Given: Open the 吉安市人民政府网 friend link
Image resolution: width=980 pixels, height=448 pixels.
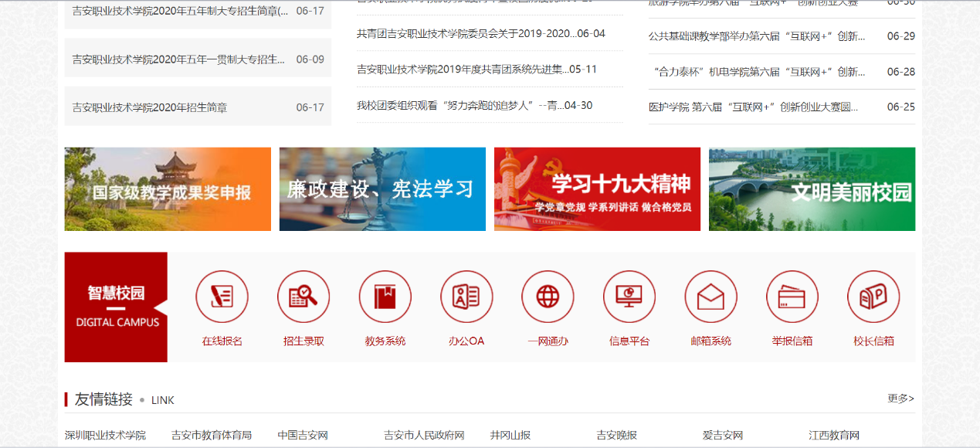Looking at the screenshot, I should [424, 436].
